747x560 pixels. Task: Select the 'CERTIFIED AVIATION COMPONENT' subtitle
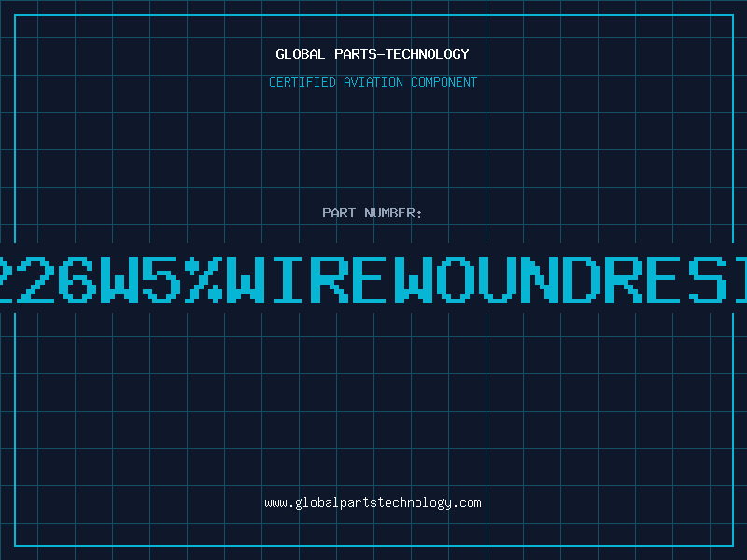tap(373, 82)
